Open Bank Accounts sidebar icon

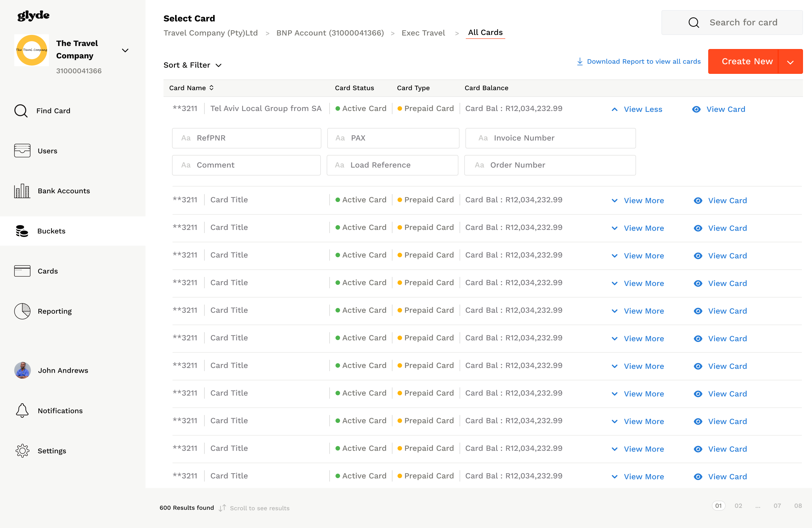(22, 191)
